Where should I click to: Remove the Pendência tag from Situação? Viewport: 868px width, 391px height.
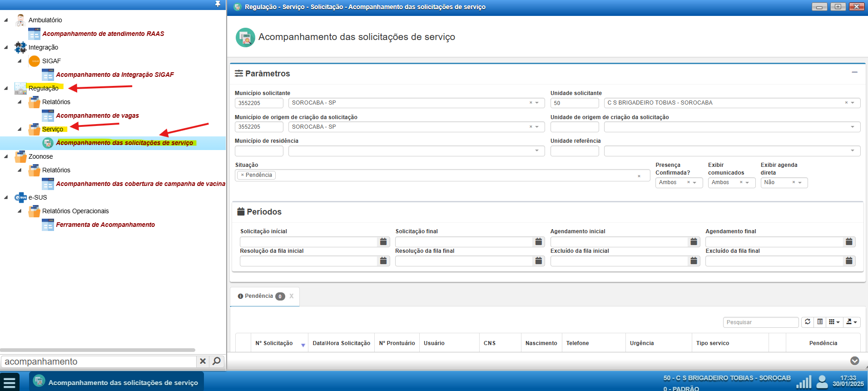pos(243,175)
